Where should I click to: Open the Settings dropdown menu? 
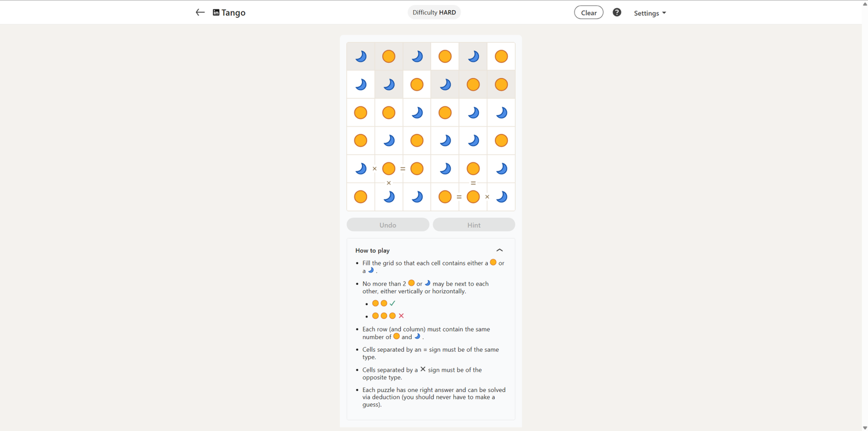(x=649, y=13)
